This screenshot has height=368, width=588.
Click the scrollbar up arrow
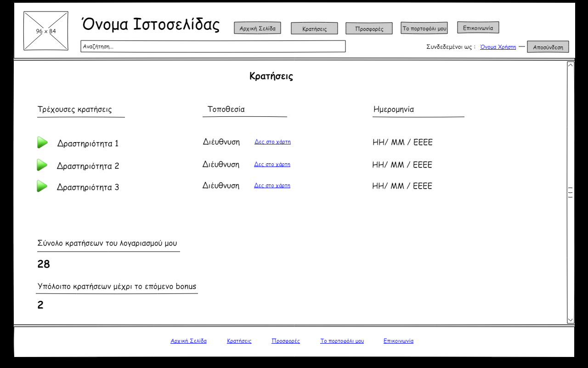click(571, 65)
